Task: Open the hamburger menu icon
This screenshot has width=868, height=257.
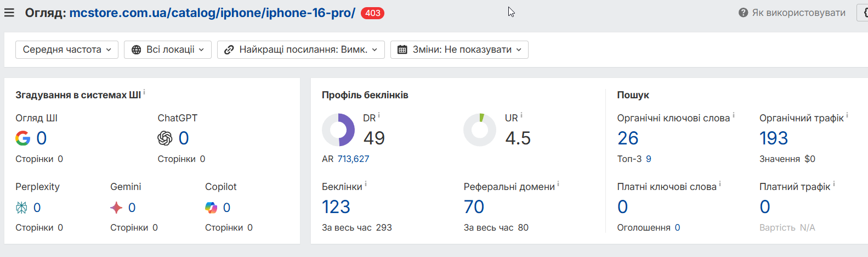Action: pos(9,13)
